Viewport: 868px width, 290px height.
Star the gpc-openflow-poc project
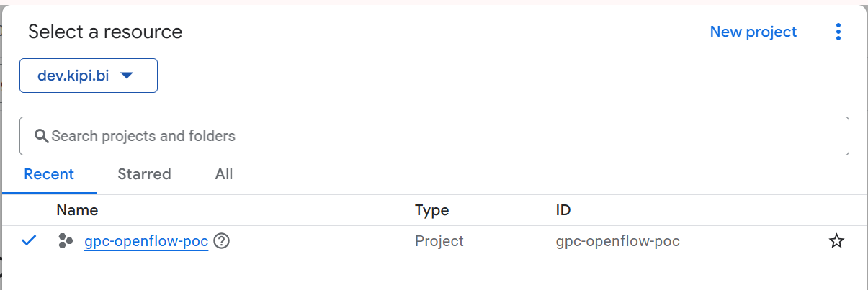[836, 242]
